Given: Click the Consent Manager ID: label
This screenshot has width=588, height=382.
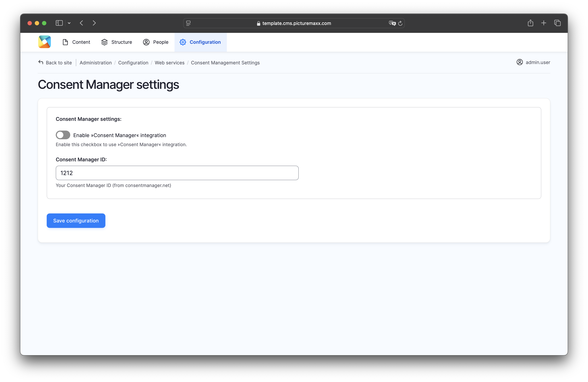Looking at the screenshot, I should [x=81, y=159].
